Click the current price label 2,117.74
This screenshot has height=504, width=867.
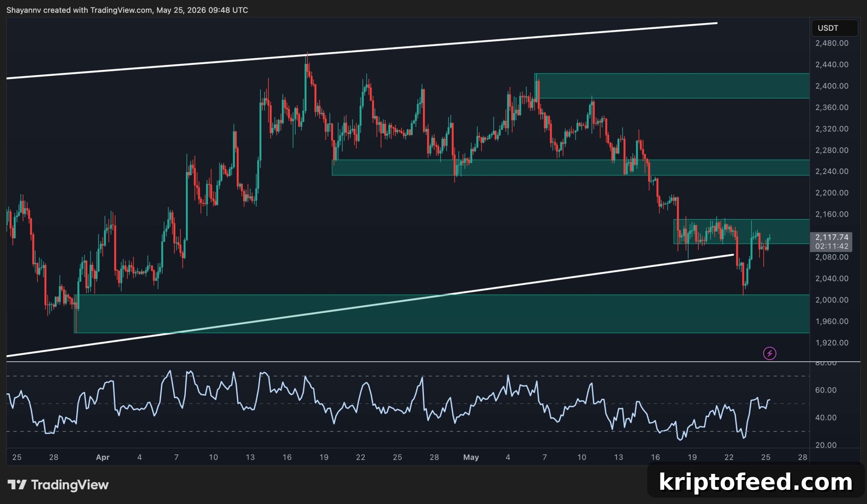pyautogui.click(x=832, y=237)
